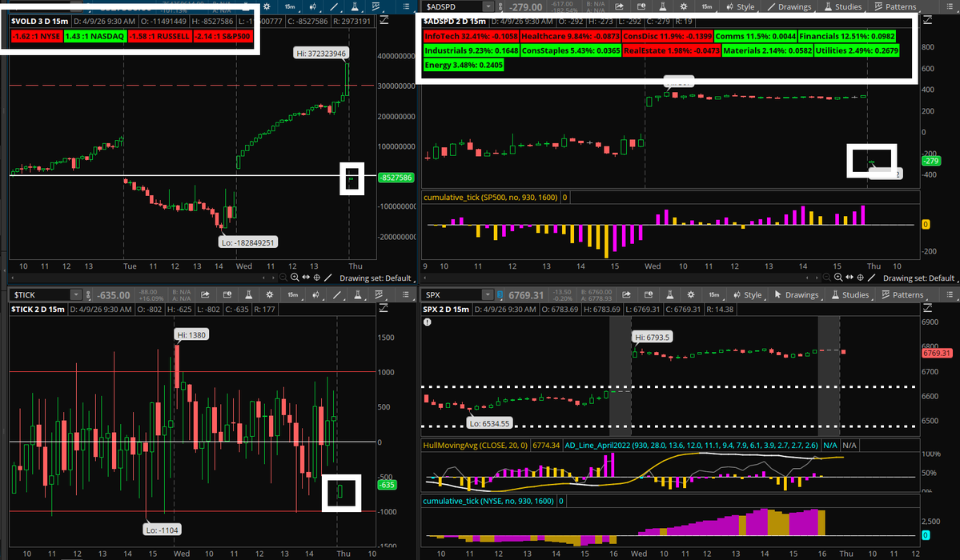Click the SPX symbol input field
This screenshot has height=560, width=960.
(x=453, y=295)
